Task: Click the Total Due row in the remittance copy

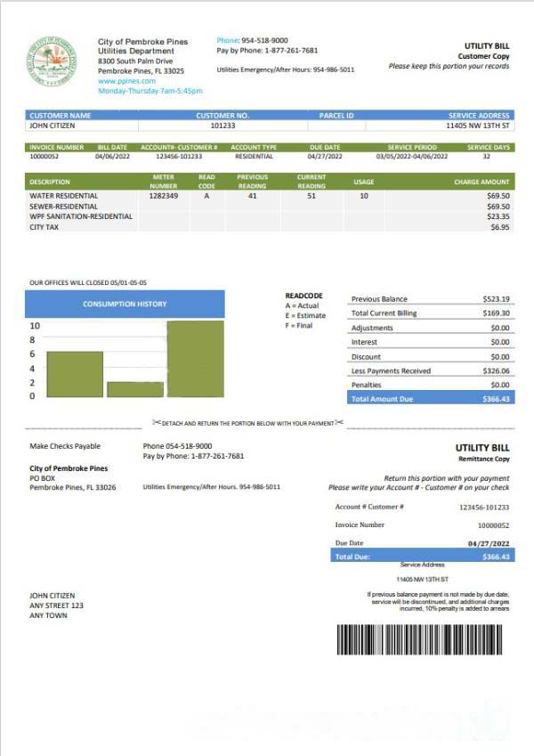Action: click(x=422, y=557)
